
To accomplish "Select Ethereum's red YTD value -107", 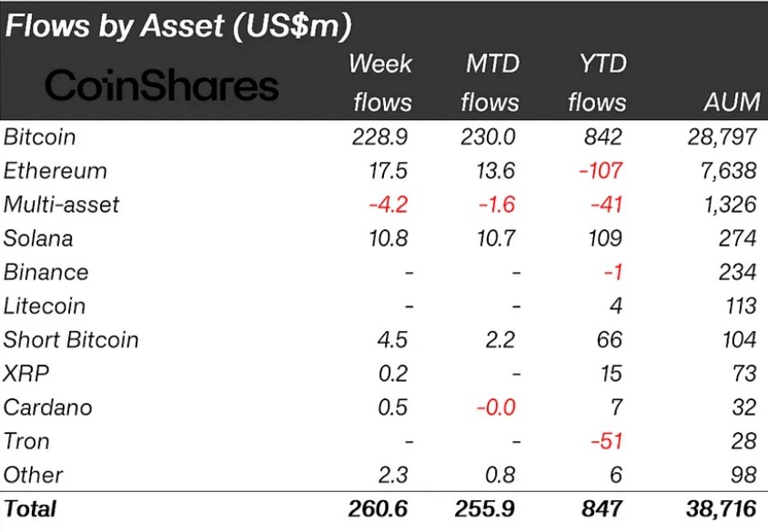I will [x=601, y=171].
